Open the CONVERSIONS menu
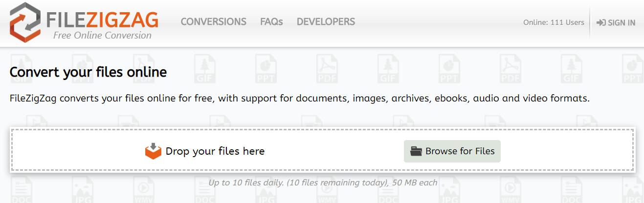 tap(213, 22)
